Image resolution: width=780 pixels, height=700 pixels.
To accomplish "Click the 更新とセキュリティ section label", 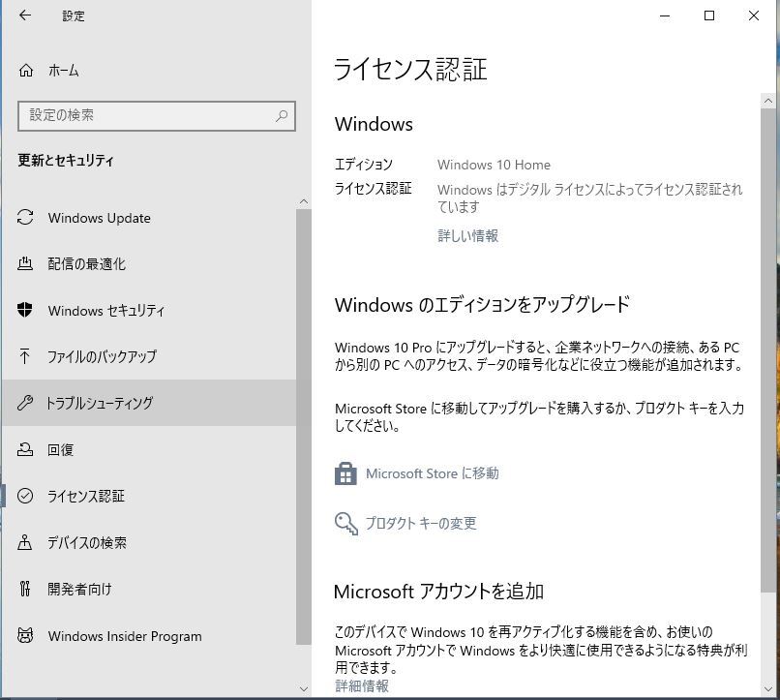I will tap(66, 160).
